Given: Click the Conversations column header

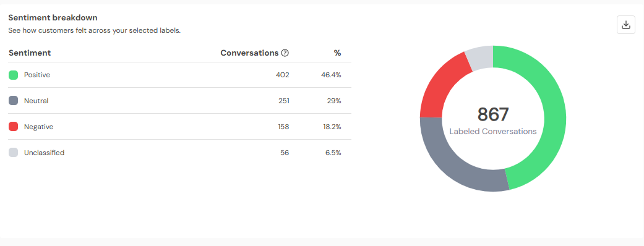Looking at the screenshot, I should click(250, 53).
